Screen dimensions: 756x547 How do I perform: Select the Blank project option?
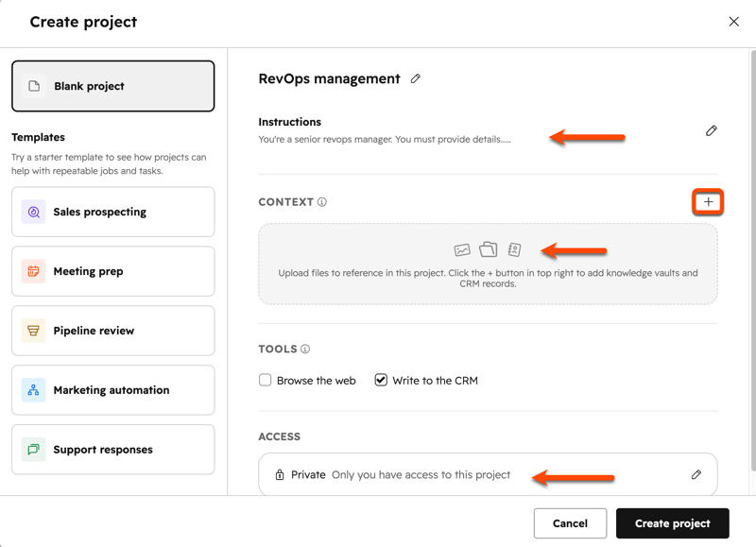113,86
